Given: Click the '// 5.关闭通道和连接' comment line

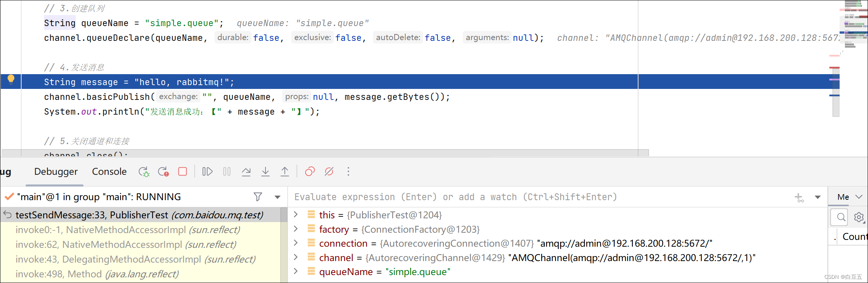Looking at the screenshot, I should [x=87, y=141].
